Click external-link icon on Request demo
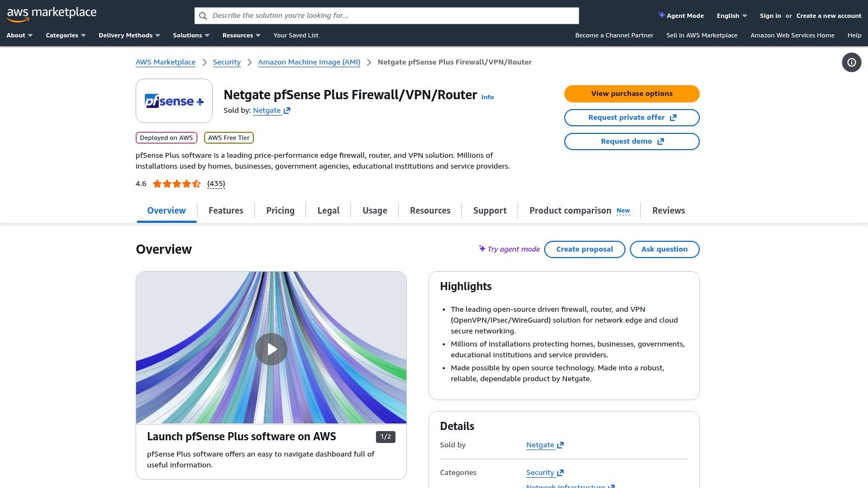This screenshot has width=868, height=488. [661, 141]
